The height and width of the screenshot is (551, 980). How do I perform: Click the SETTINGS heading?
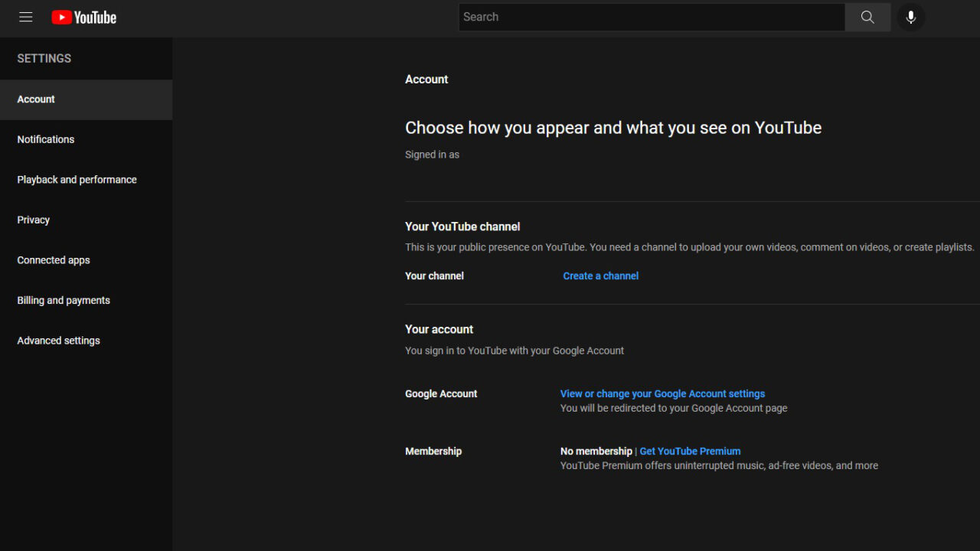[x=44, y=58]
